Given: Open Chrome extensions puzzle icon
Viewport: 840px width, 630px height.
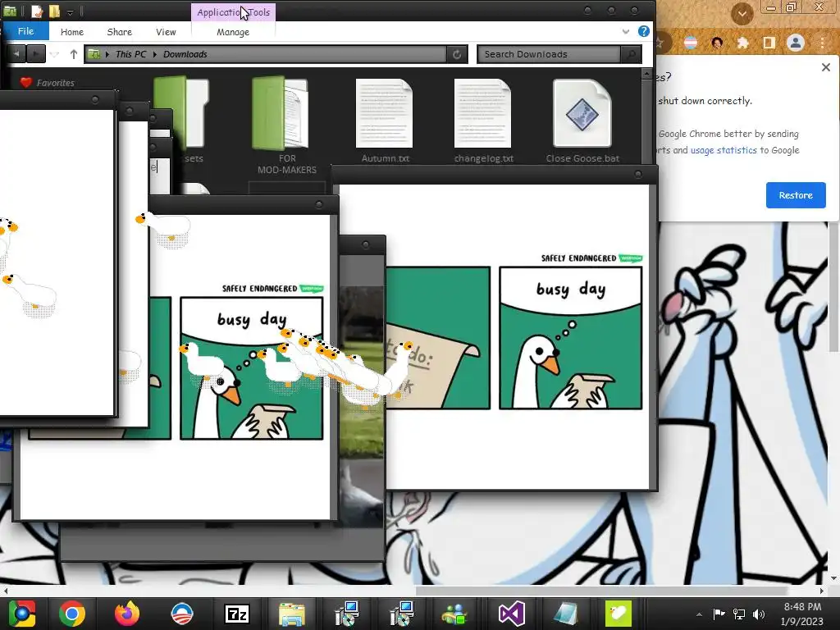Looking at the screenshot, I should pyautogui.click(x=742, y=43).
